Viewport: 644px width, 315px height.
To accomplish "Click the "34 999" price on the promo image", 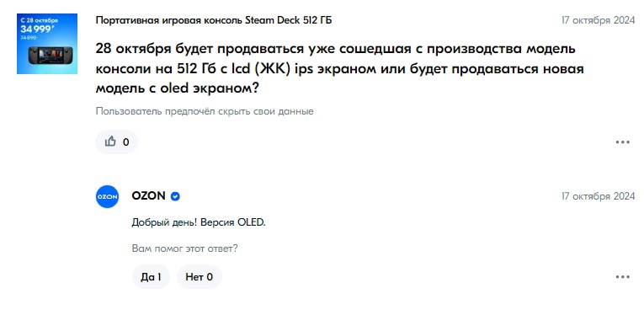I will pos(37,29).
